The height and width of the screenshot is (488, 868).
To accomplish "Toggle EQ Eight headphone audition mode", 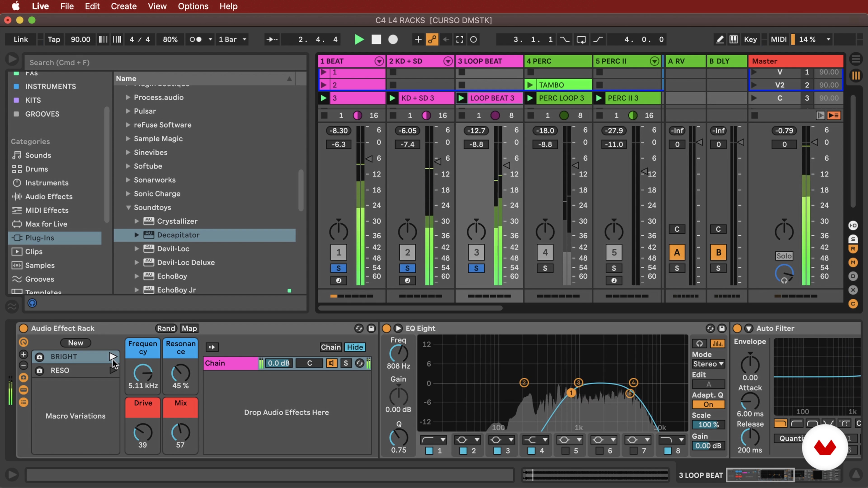I will tap(700, 343).
